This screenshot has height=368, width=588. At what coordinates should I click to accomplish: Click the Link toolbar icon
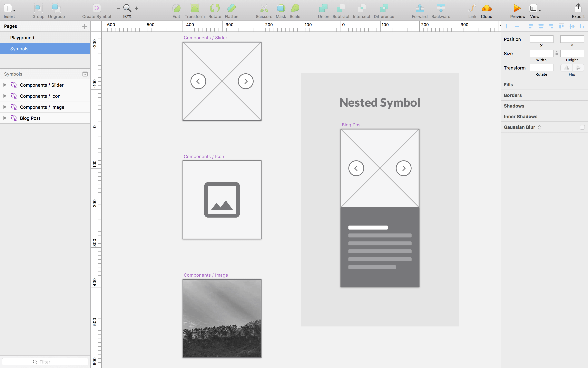(x=472, y=9)
